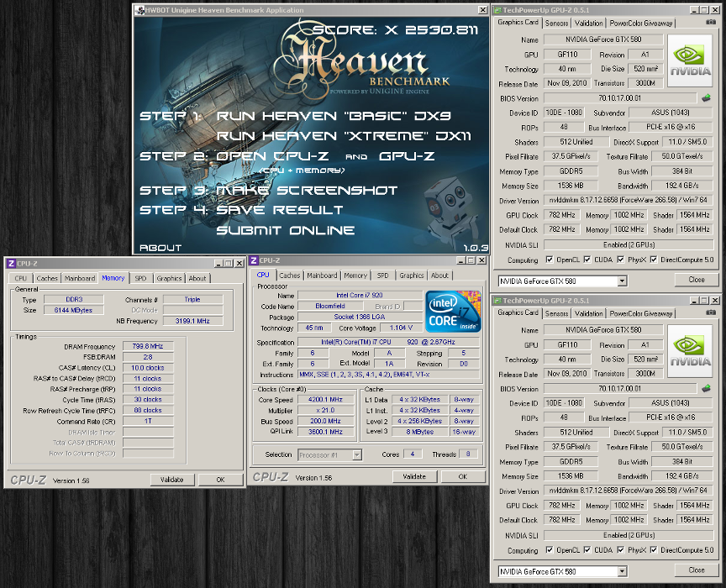This screenshot has width=726, height=588.
Task: Click camera screenshot icon in upper GPU-Z window
Action: click(711, 22)
